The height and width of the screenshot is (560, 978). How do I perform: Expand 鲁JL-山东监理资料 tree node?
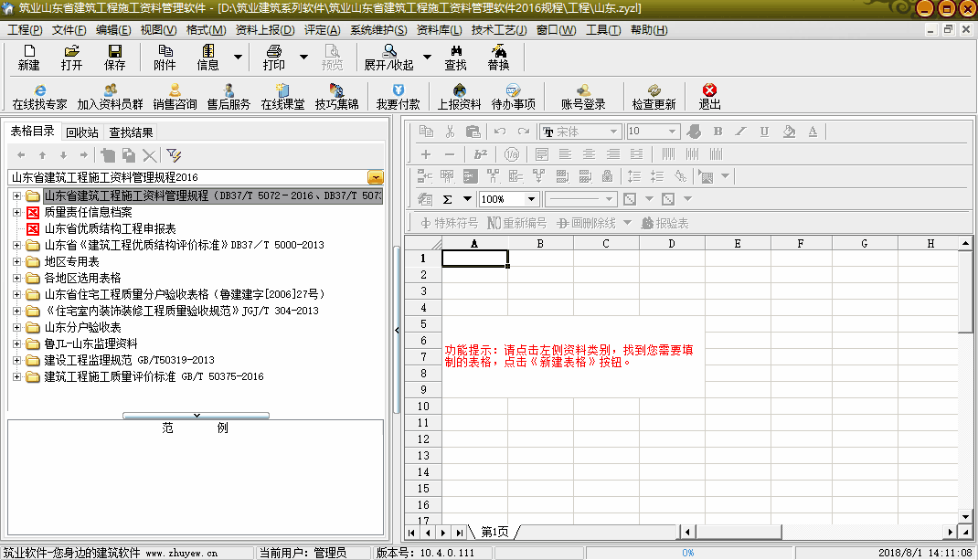[x=16, y=343]
